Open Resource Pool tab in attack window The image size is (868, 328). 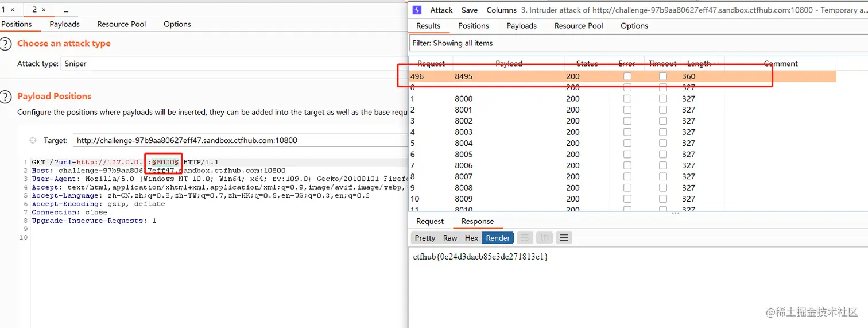579,26
